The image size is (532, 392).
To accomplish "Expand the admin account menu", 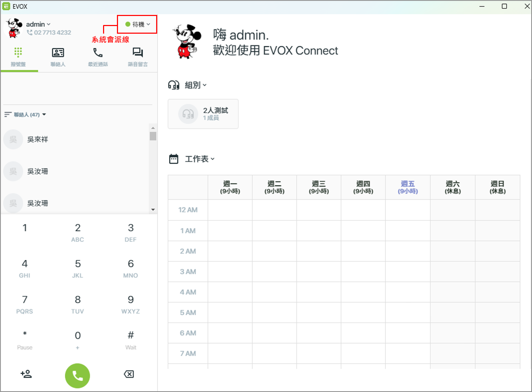I will 38,24.
